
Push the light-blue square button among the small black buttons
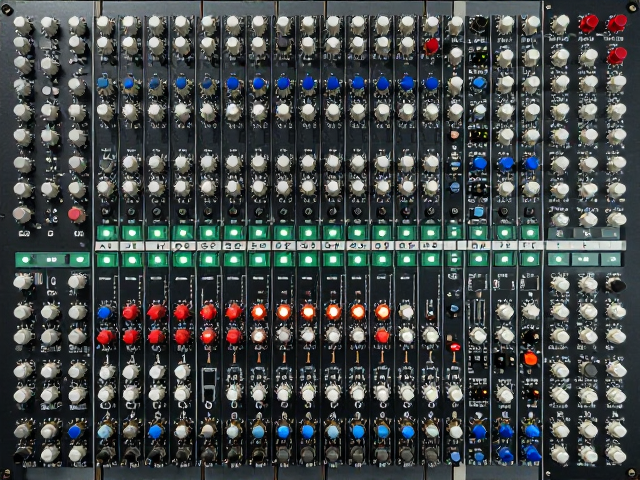pos(478,212)
